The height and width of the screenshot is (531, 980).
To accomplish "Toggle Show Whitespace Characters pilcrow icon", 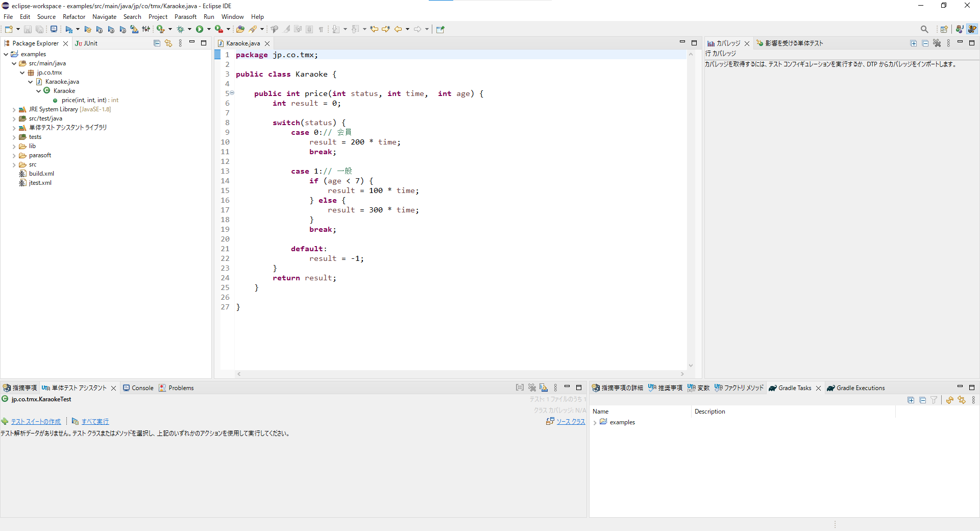I will pos(321,29).
